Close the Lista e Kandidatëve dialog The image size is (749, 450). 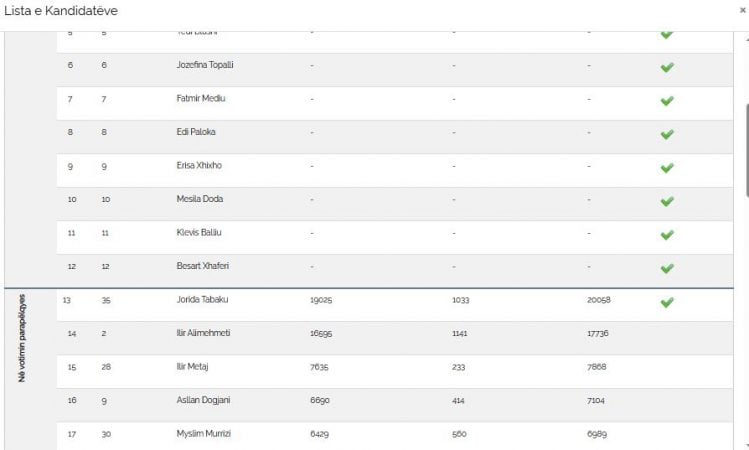tap(742, 9)
